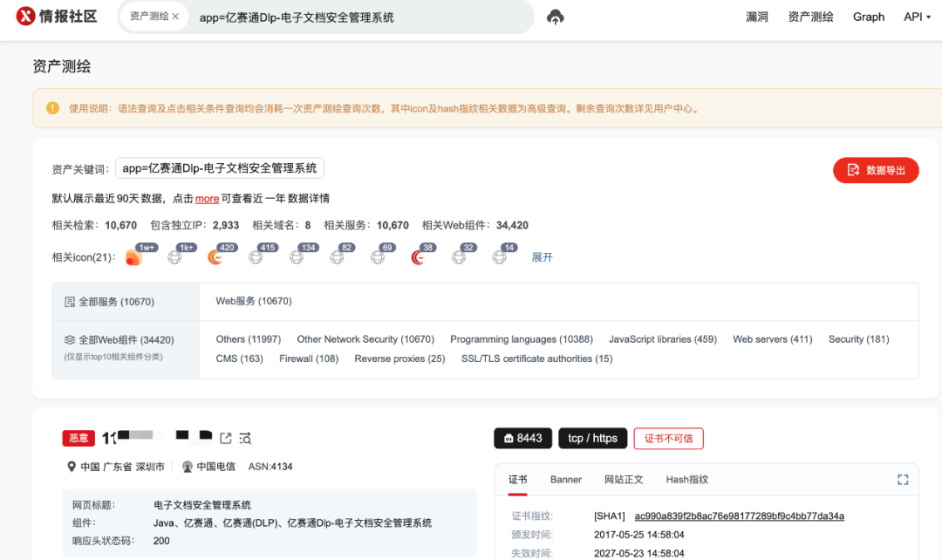The width and height of the screenshot is (942, 560).
Task: Click the search-related-assets icon beside the IP
Action: (x=245, y=438)
